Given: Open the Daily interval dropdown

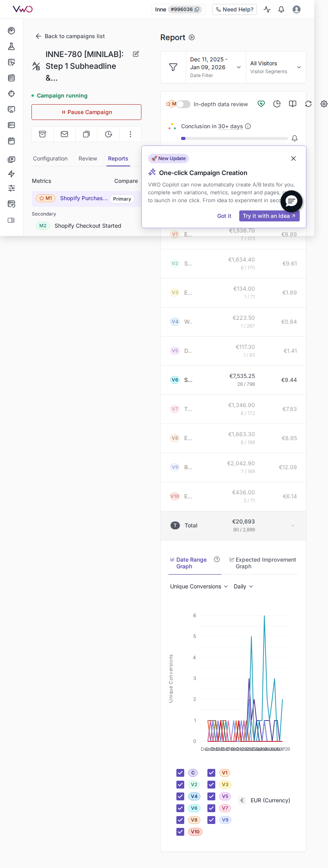Looking at the screenshot, I should click(243, 586).
